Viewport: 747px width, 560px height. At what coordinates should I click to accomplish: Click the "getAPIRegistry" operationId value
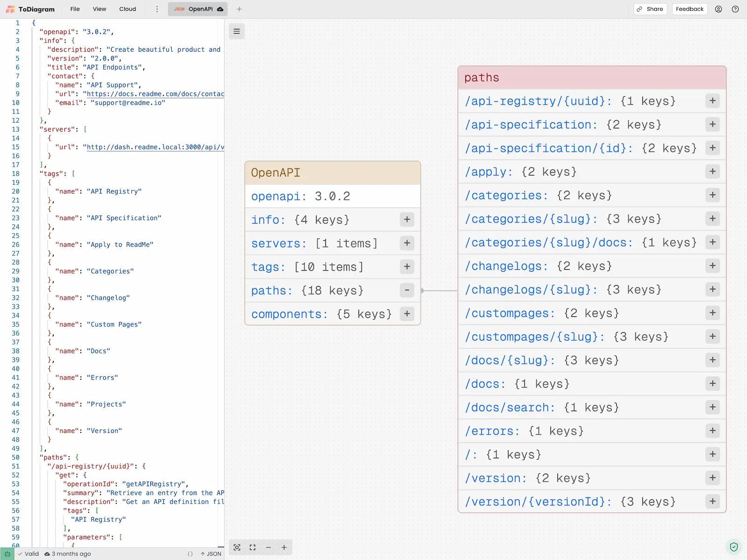point(154,484)
